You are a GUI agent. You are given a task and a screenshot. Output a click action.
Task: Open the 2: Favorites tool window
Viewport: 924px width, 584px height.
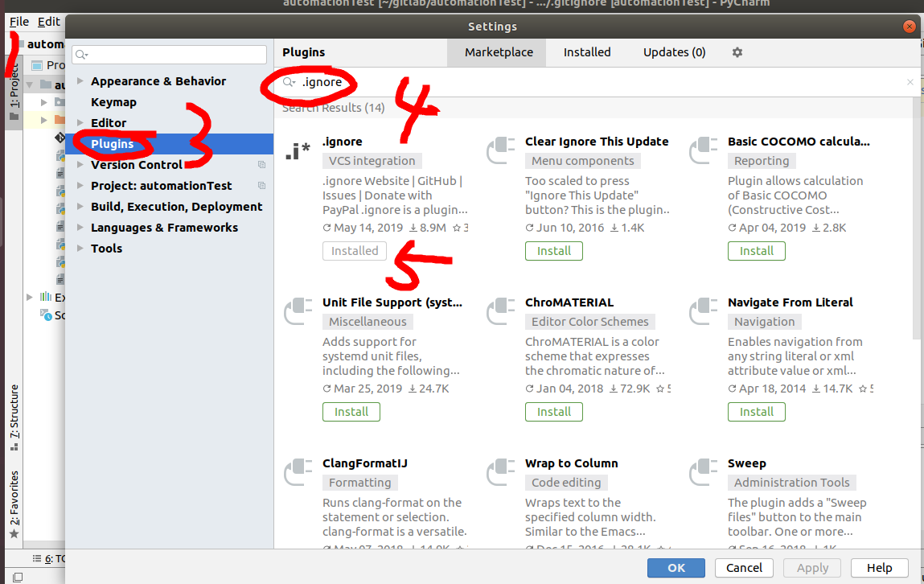[14, 504]
